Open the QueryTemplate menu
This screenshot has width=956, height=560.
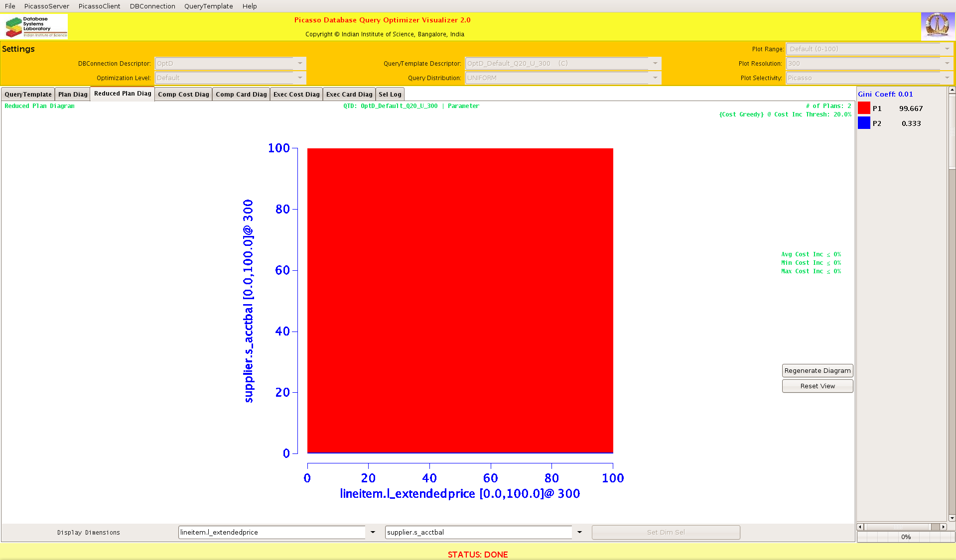pos(208,6)
